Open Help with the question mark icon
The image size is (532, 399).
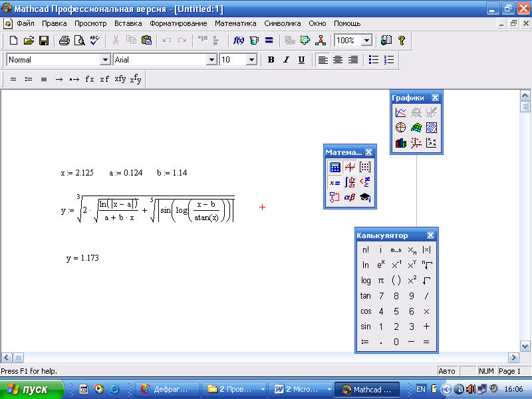click(x=402, y=41)
